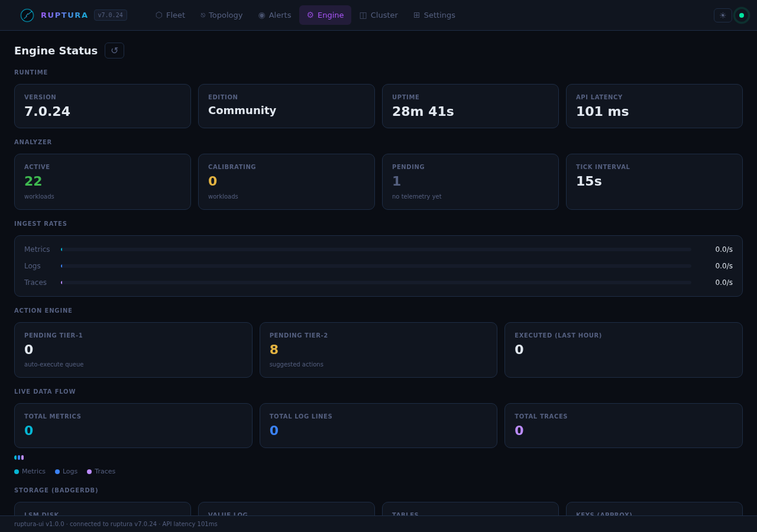Click the Uptime 28m 41s value
The image size is (757, 532).
coord(423,111)
